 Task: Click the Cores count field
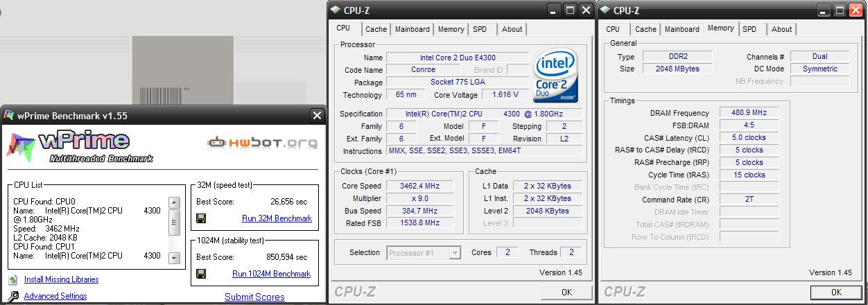tap(507, 252)
